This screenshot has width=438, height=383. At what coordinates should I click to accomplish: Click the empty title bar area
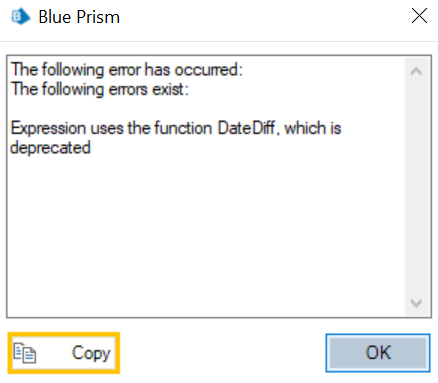tap(263, 17)
